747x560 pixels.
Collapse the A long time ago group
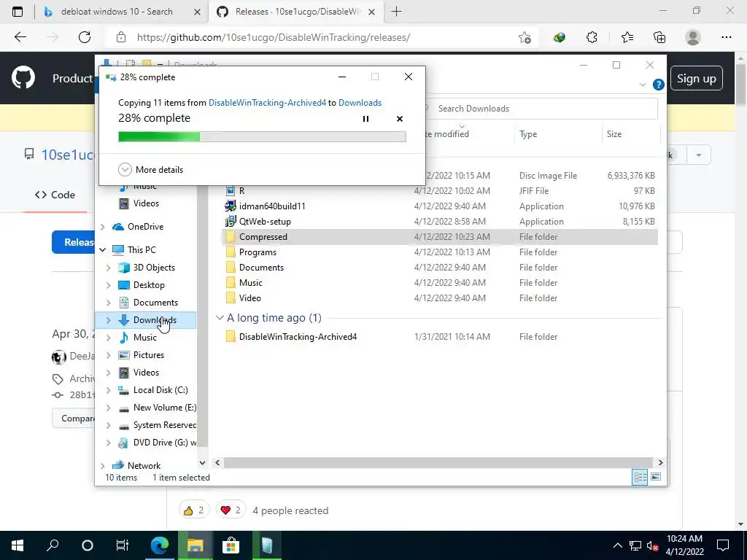(220, 318)
